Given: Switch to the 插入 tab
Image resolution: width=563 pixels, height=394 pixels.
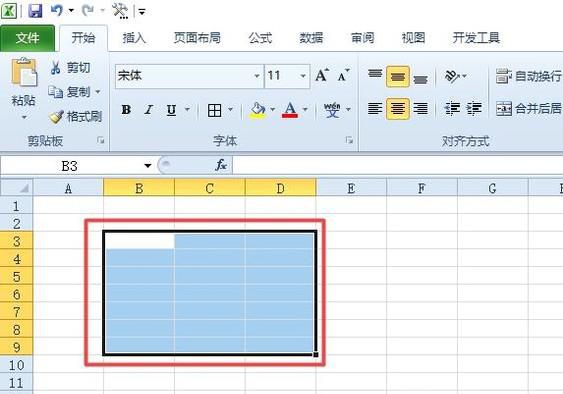Looking at the screenshot, I should coord(134,38).
